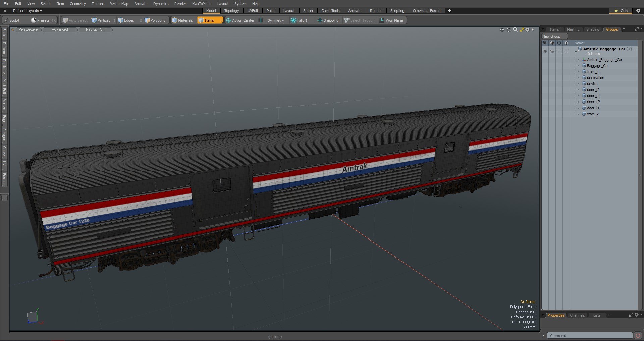Toggle Snapping on or off
Screen dimensions: 644x341
(x=328, y=20)
